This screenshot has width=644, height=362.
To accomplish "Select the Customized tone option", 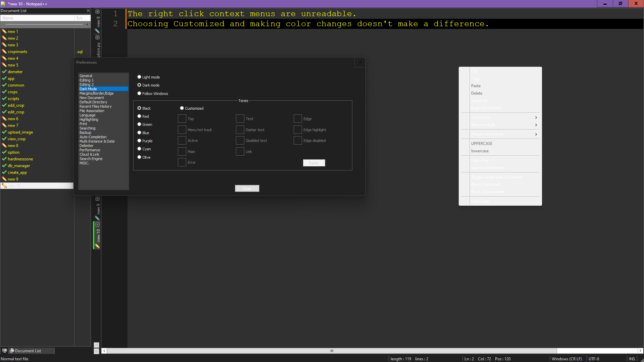I will tap(182, 108).
